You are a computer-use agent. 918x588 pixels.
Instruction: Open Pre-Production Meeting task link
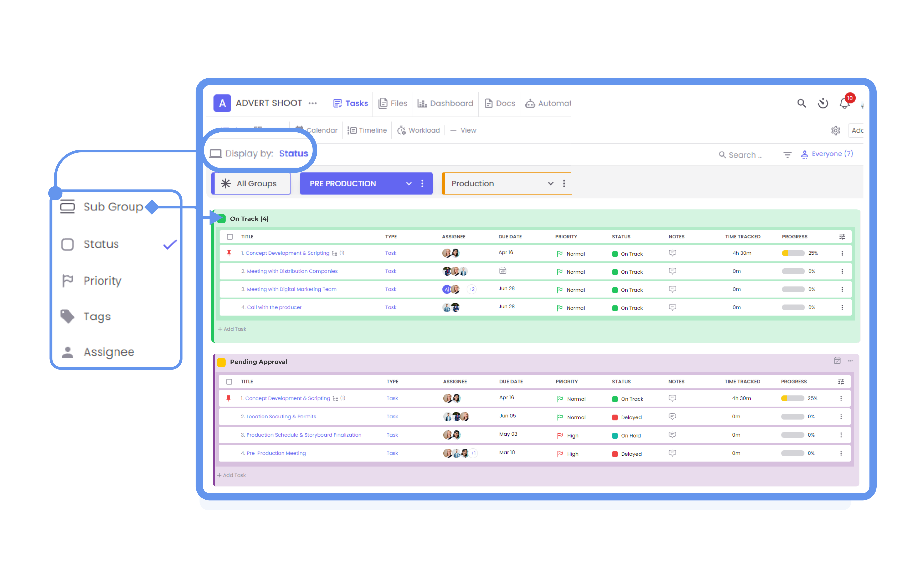[276, 453]
